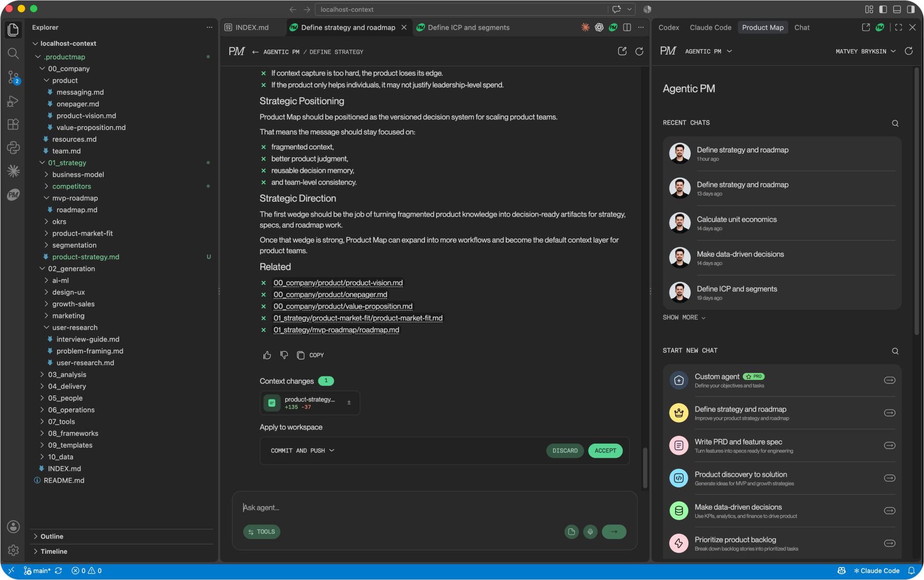Open Source Control view with 2 changes
The width and height of the screenshot is (924, 580).
[13, 77]
